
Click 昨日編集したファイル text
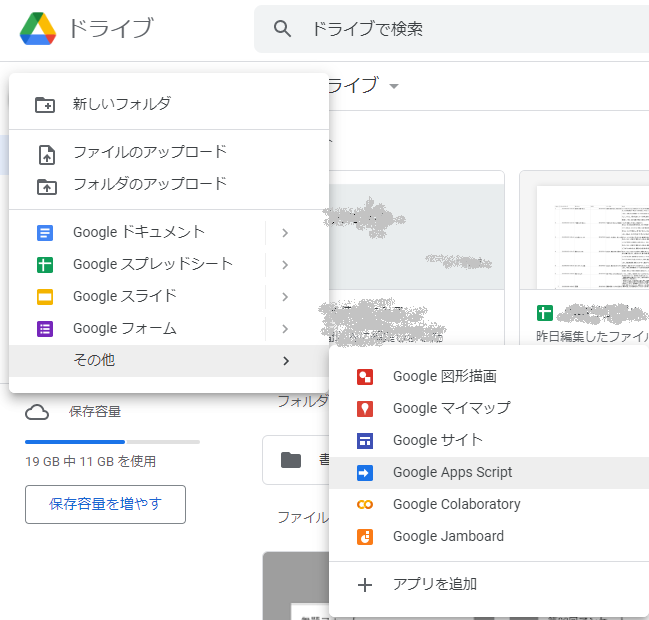(x=592, y=336)
